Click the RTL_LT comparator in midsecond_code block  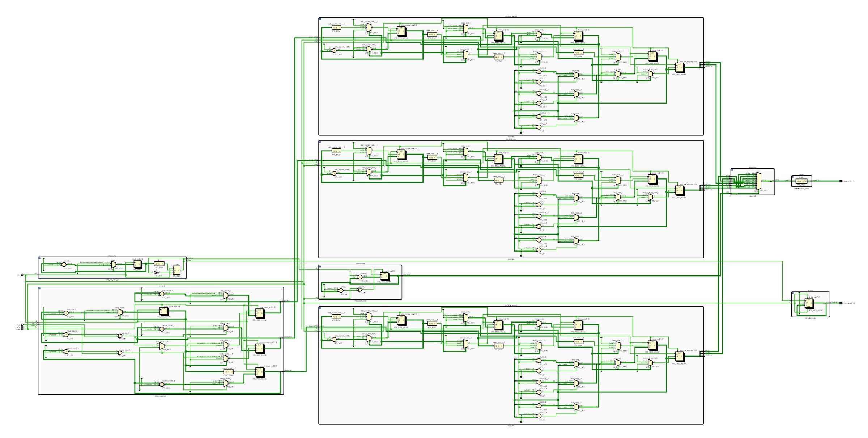tap(341, 291)
